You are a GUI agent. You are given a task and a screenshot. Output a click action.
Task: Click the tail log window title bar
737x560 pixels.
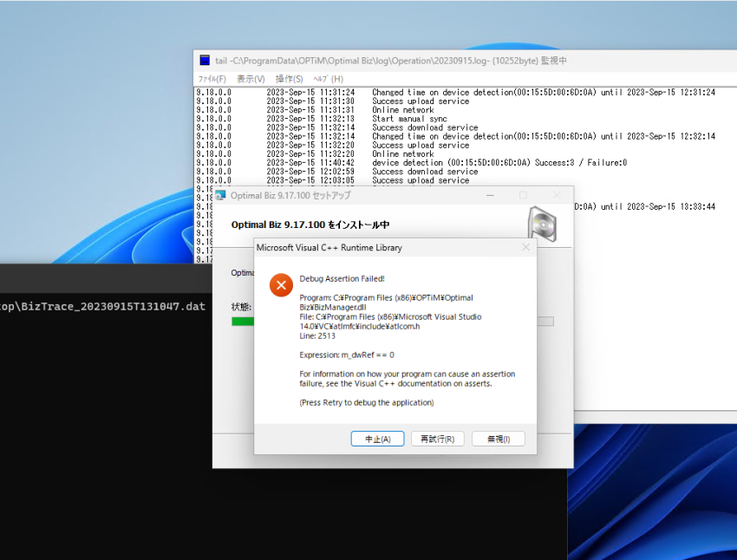click(465, 61)
